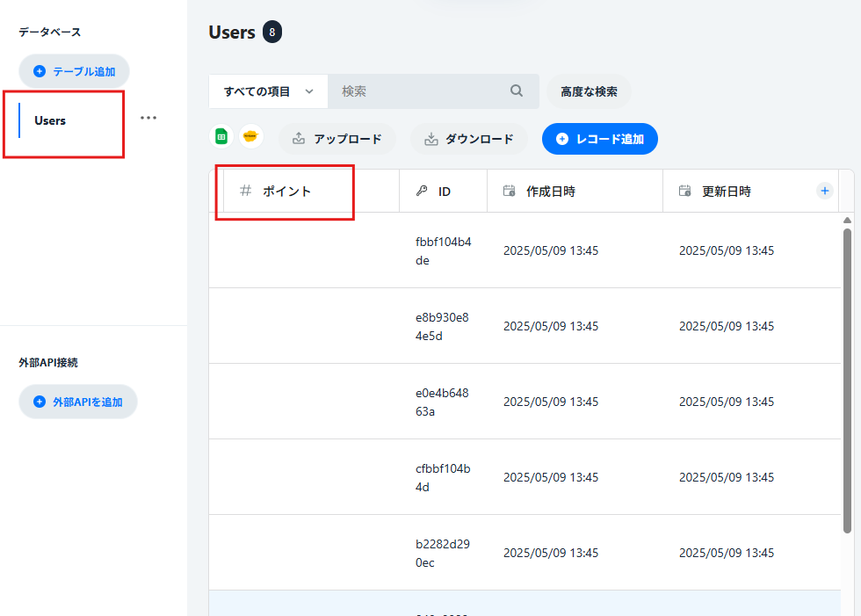Click the 外部API接続 section label

[x=48, y=362]
